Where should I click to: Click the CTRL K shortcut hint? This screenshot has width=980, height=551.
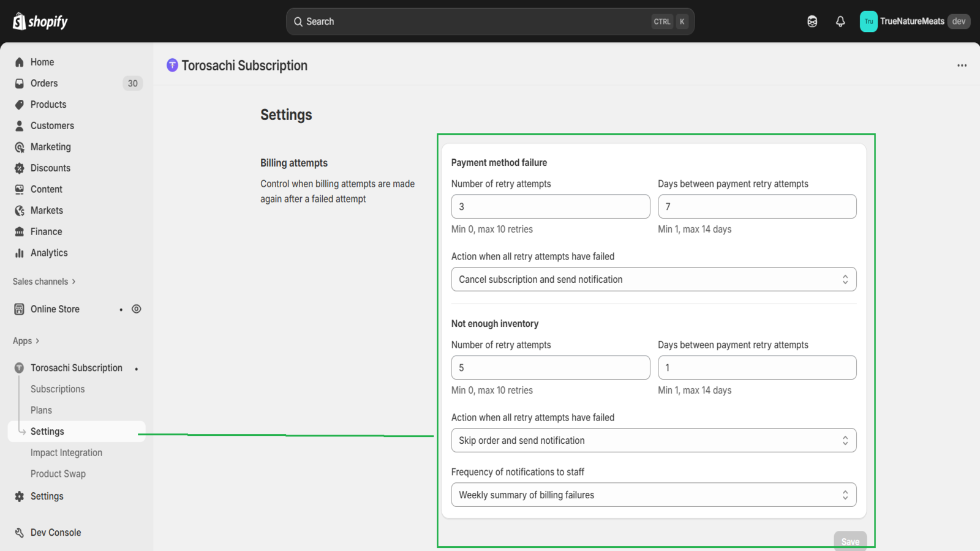pyautogui.click(x=671, y=21)
